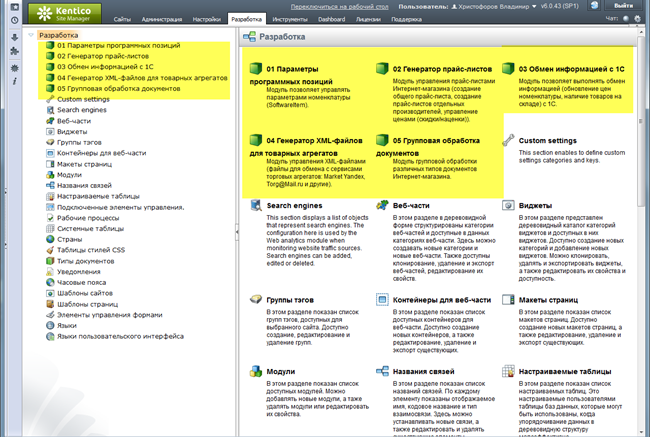Open chat settings gear icon
The height and width of the screenshot is (437, 650).
coord(638,19)
